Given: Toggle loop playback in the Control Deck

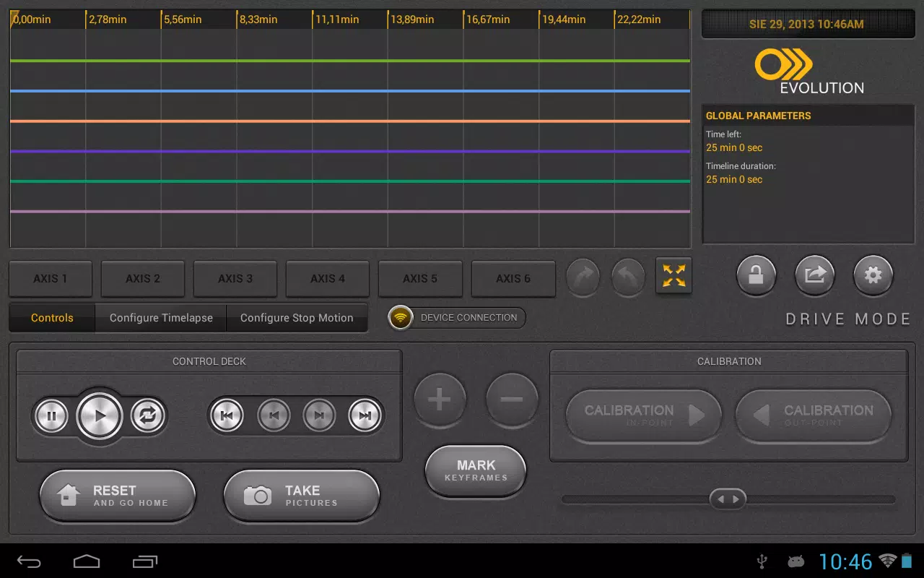Looking at the screenshot, I should (x=147, y=416).
